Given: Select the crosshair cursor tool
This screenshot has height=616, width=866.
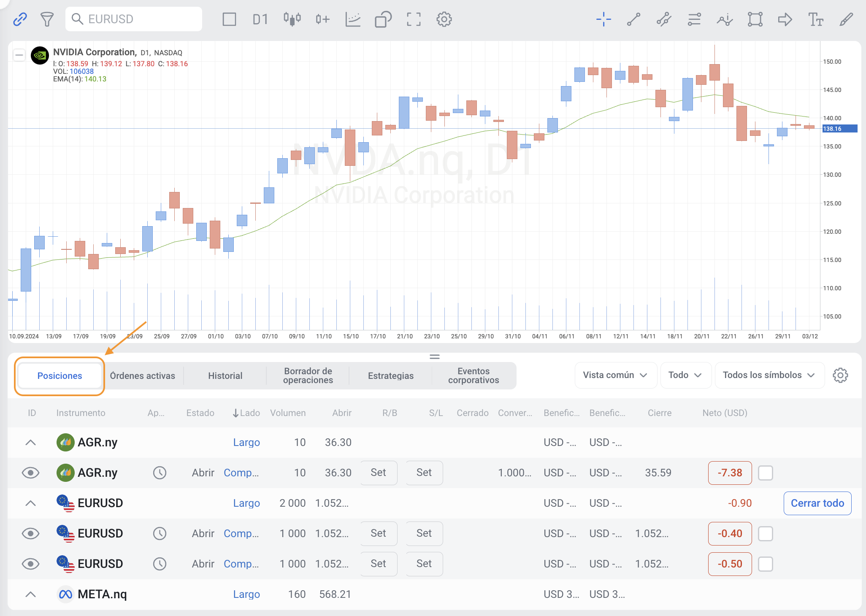Looking at the screenshot, I should (603, 19).
